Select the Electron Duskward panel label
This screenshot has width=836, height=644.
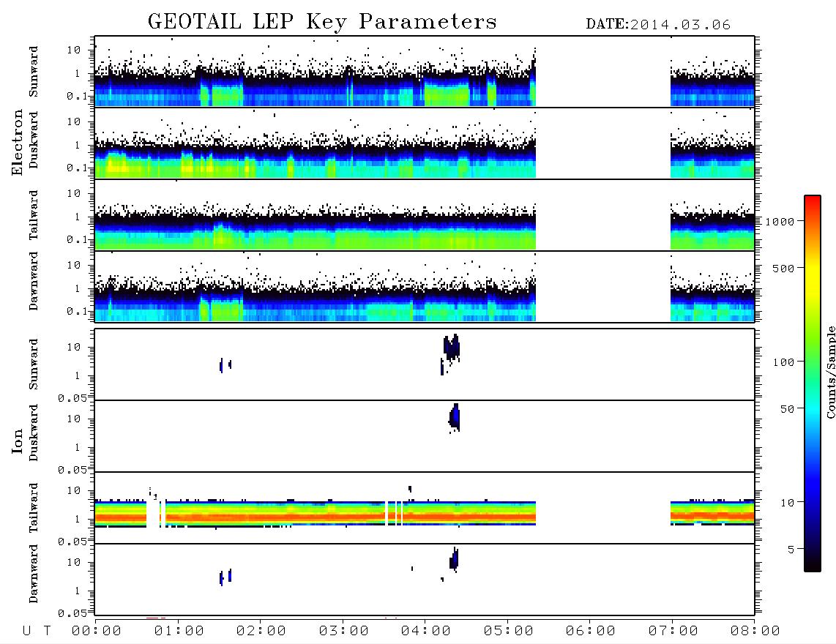(33, 140)
